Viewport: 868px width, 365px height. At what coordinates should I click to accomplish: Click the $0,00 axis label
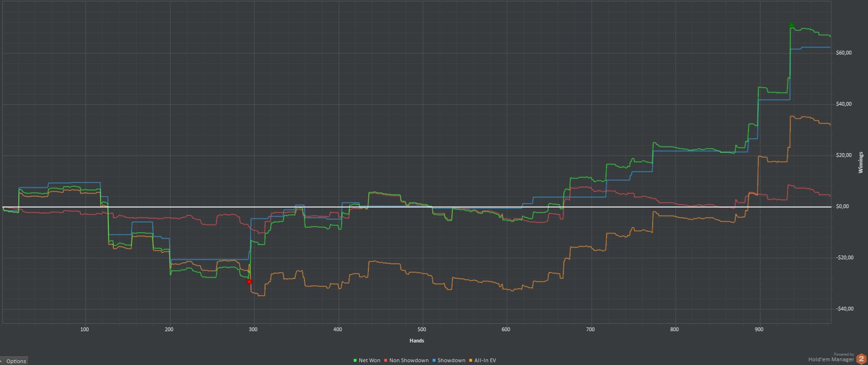pyautogui.click(x=843, y=206)
